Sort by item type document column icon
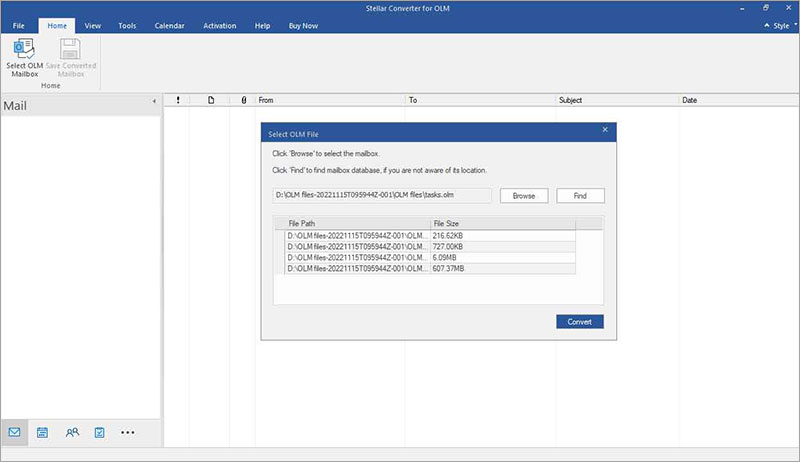Image resolution: width=800 pixels, height=462 pixels. point(211,100)
